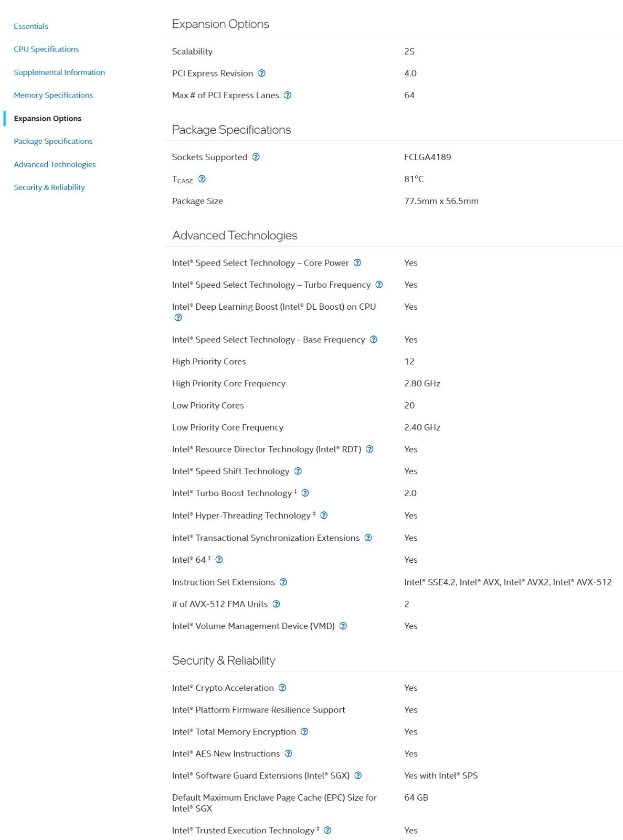Show tooltip for Sockets Supported
The height and width of the screenshot is (840, 623).
(256, 157)
